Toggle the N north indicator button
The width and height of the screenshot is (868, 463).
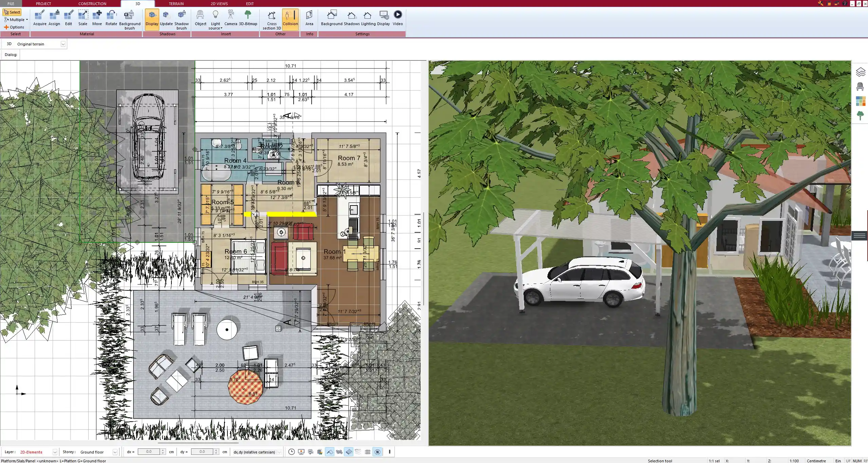pyautogui.click(x=377, y=451)
